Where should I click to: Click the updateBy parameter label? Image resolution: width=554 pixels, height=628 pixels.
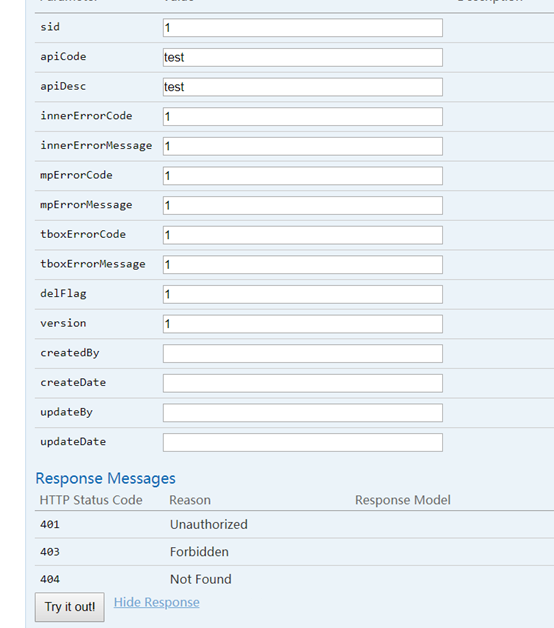[66, 413]
